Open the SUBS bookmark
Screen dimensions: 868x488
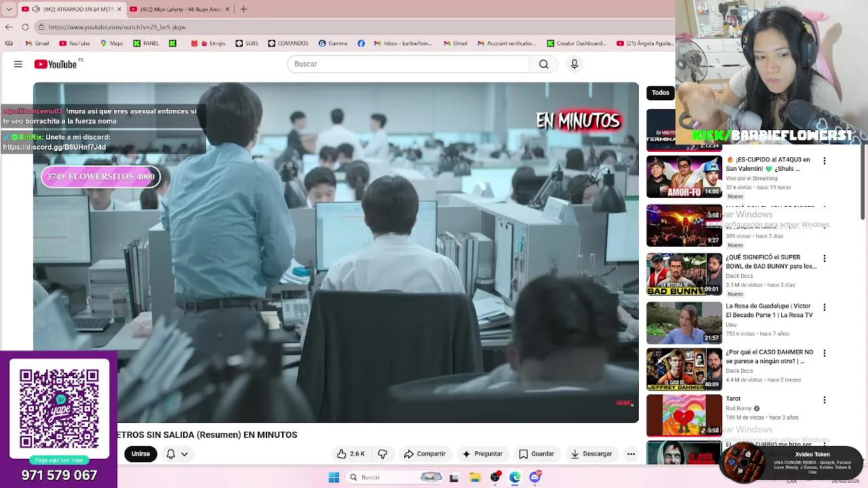point(247,43)
